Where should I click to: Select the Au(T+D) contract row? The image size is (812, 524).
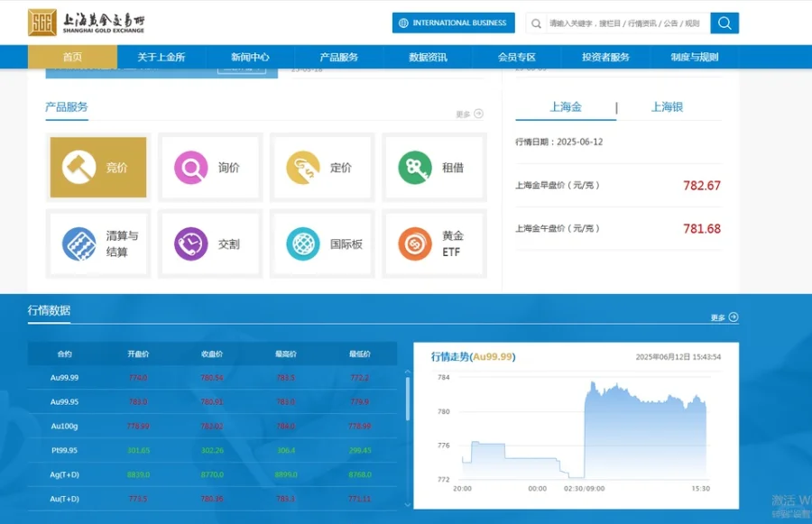click(x=212, y=499)
